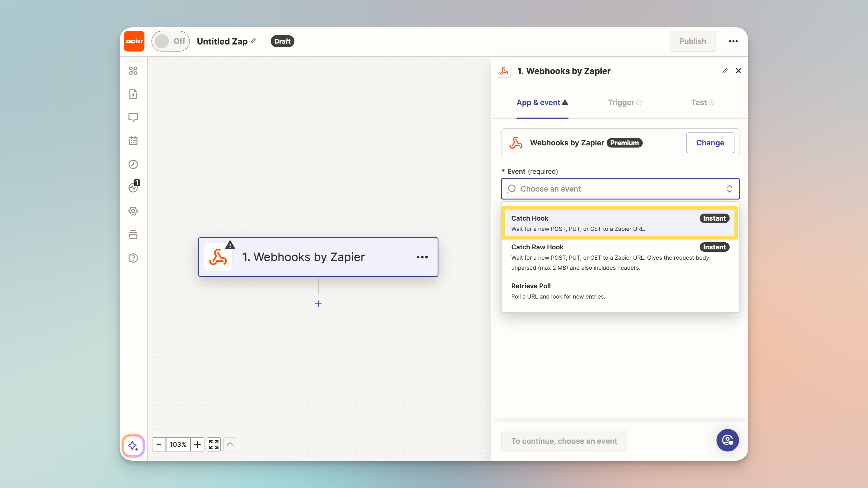Open the notes comment sidebar icon

(133, 117)
